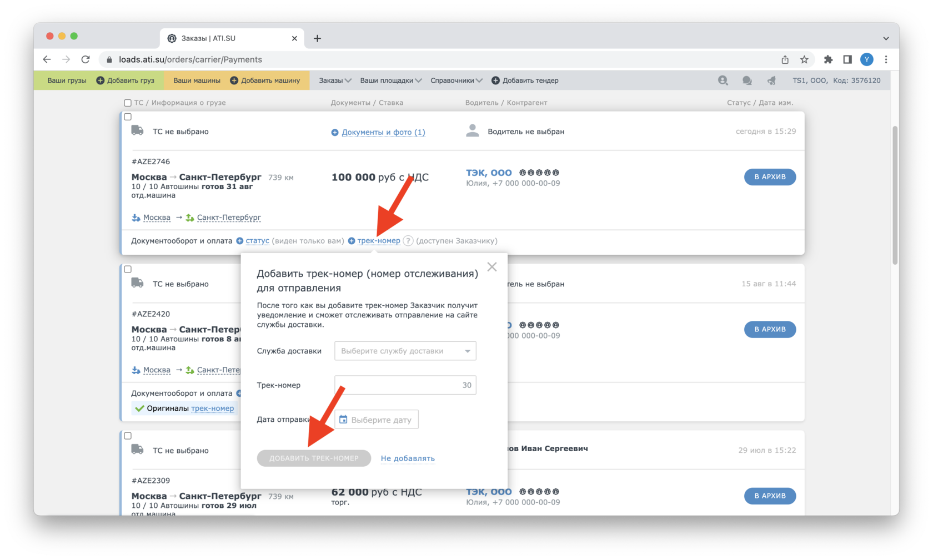Image resolution: width=933 pixels, height=560 pixels.
Task: Open the Служба доставки dropdown
Action: (x=405, y=351)
